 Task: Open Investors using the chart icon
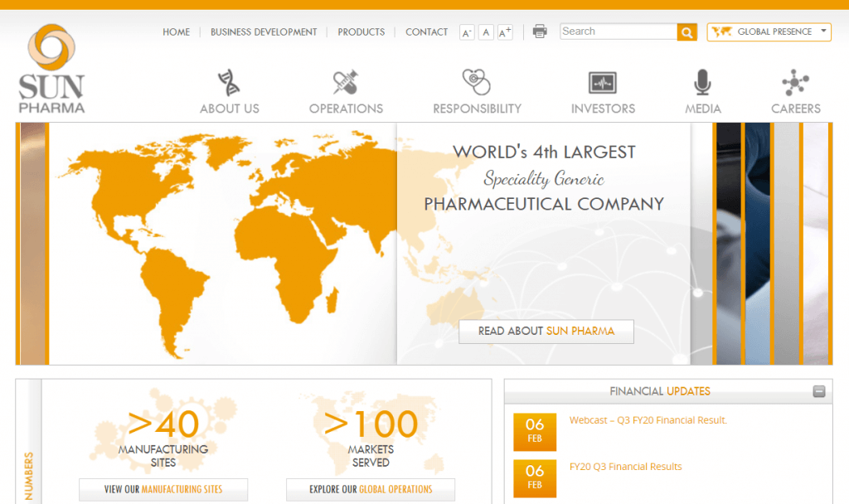(603, 83)
